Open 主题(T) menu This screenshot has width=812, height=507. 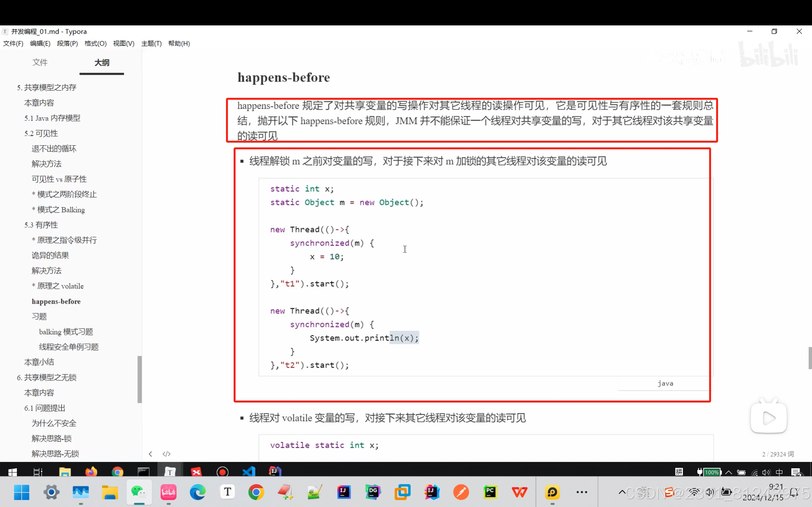coord(151,43)
